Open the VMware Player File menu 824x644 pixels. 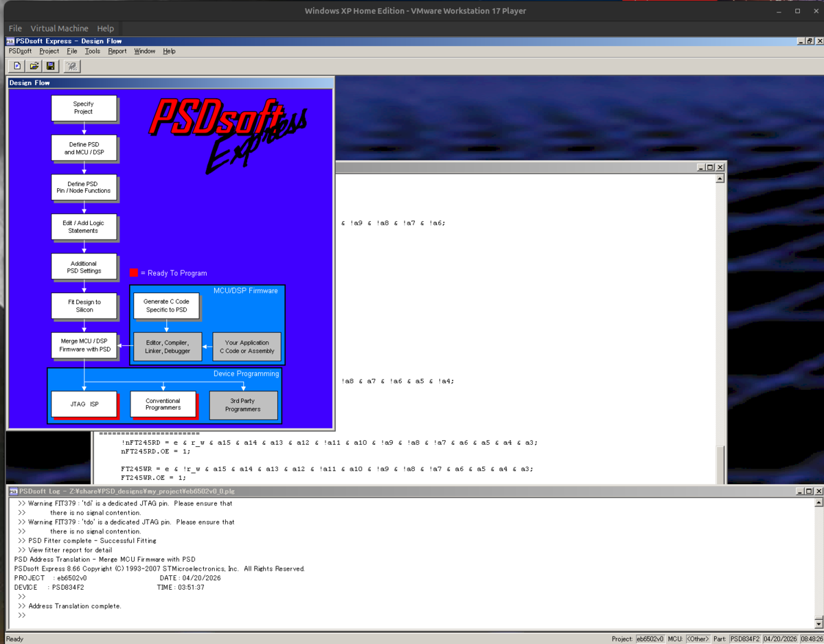(15, 28)
